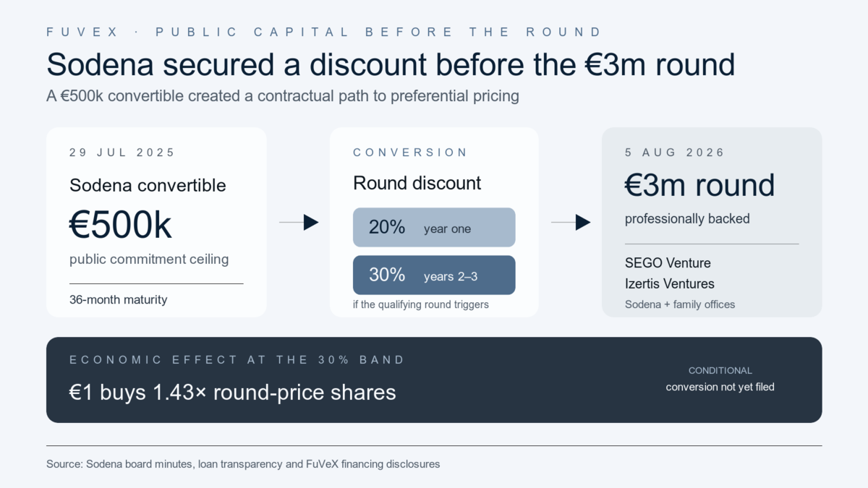The width and height of the screenshot is (868, 488).
Task: Select the 20% year one discount band
Action: [x=434, y=228]
